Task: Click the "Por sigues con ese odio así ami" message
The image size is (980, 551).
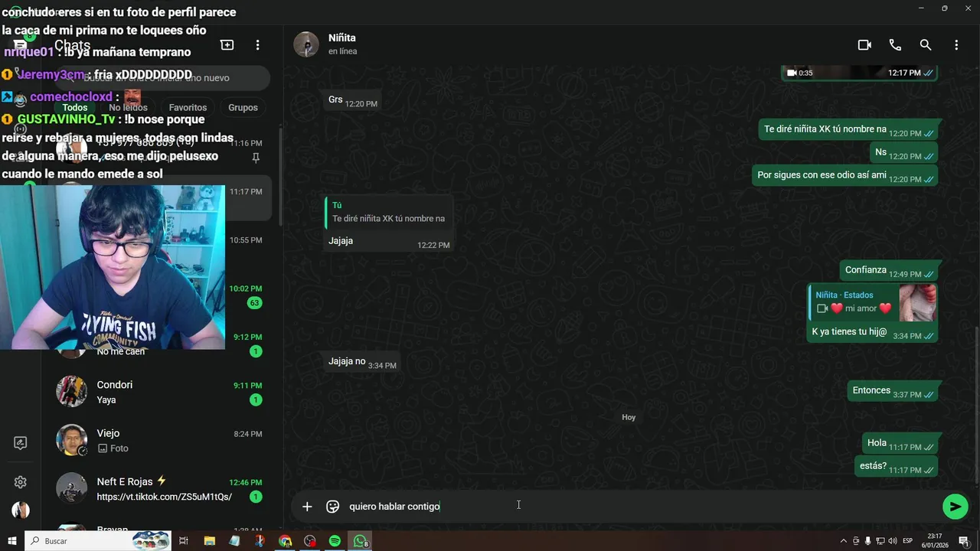Action: click(x=844, y=175)
